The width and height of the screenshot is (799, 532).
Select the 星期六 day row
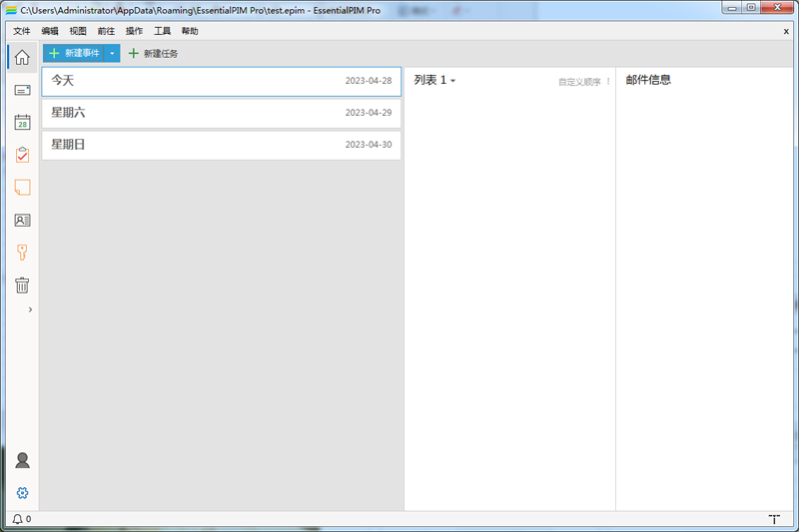pos(221,113)
